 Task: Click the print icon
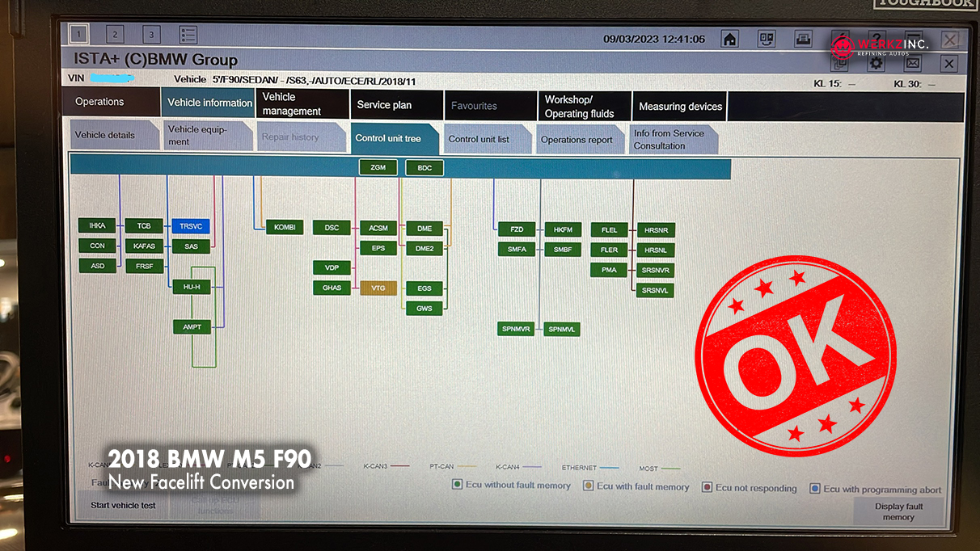(x=803, y=39)
